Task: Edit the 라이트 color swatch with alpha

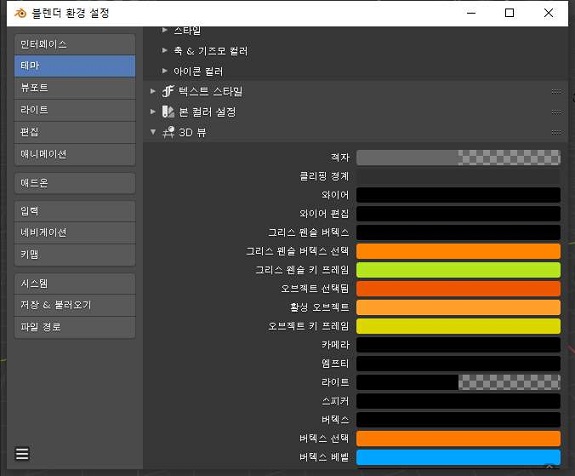Action: [x=458, y=382]
